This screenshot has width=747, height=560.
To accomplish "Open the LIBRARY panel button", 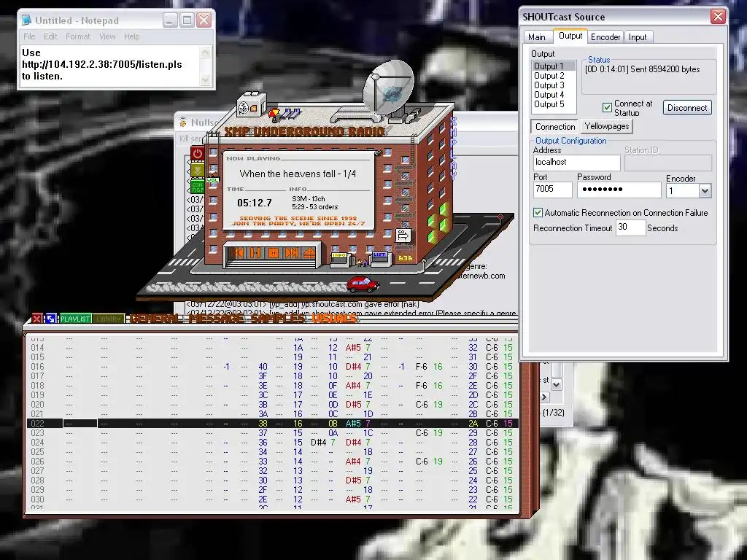I will click(109, 319).
